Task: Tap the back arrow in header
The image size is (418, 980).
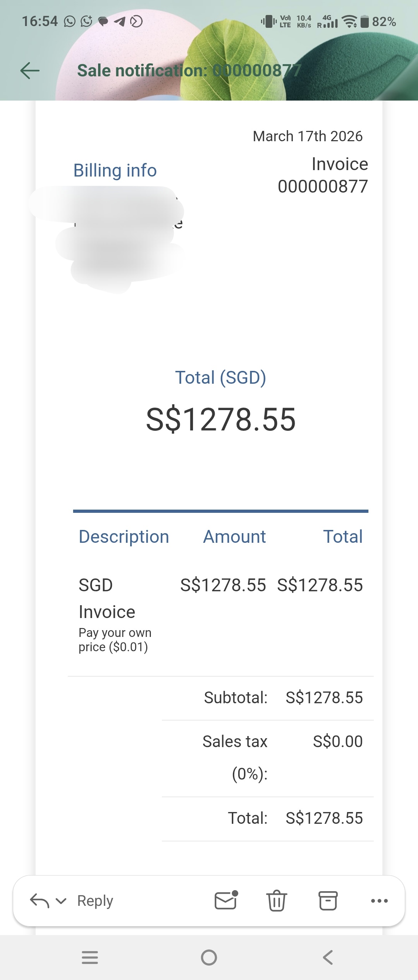Action: (x=30, y=71)
